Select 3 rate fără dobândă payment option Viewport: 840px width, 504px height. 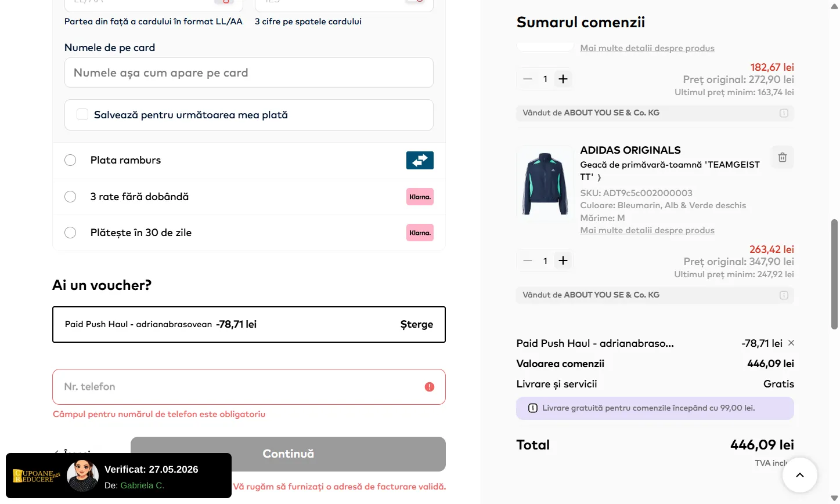point(70,197)
